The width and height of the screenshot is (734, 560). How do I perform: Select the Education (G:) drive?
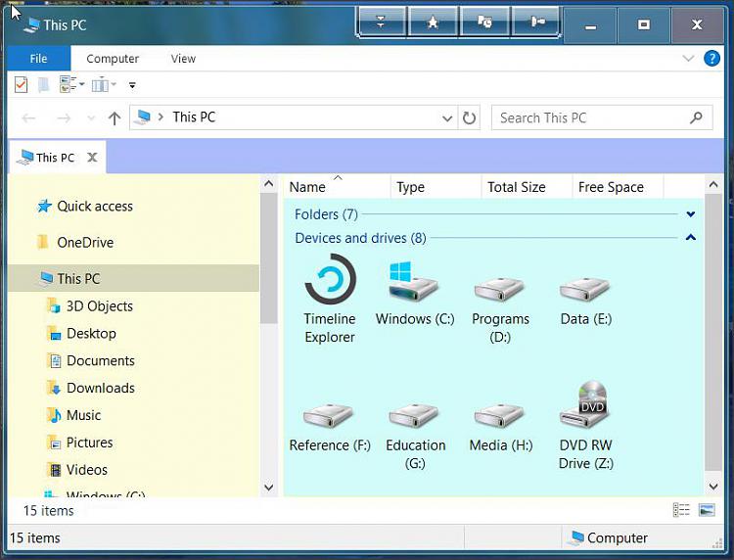coord(415,436)
